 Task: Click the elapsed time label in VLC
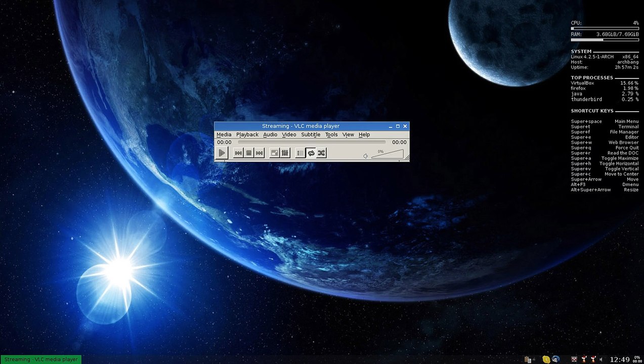pyautogui.click(x=224, y=143)
